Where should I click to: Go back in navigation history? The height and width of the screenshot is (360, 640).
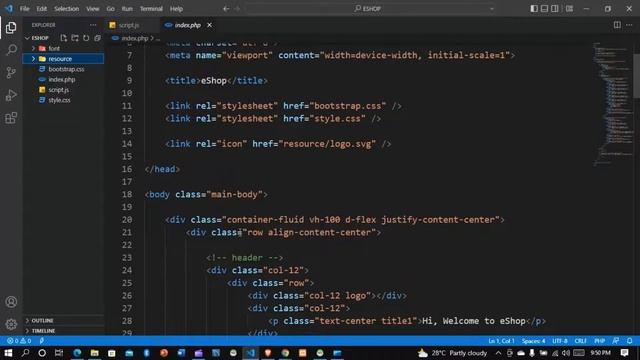[x=226, y=9]
